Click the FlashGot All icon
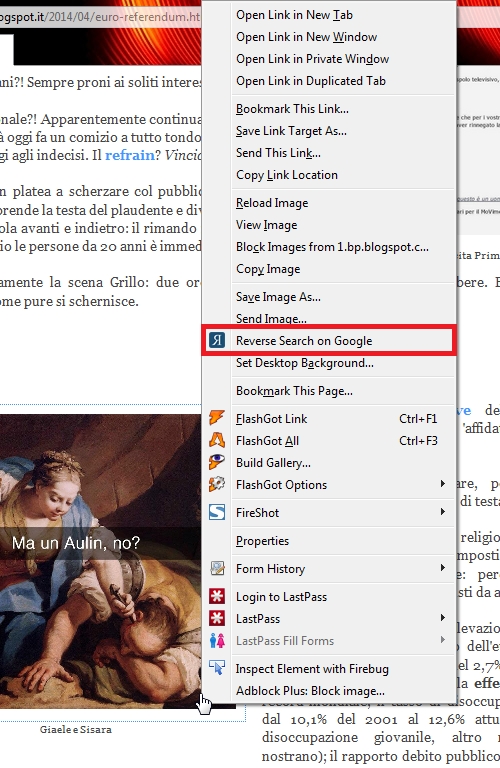This screenshot has width=500, height=768. point(217,440)
